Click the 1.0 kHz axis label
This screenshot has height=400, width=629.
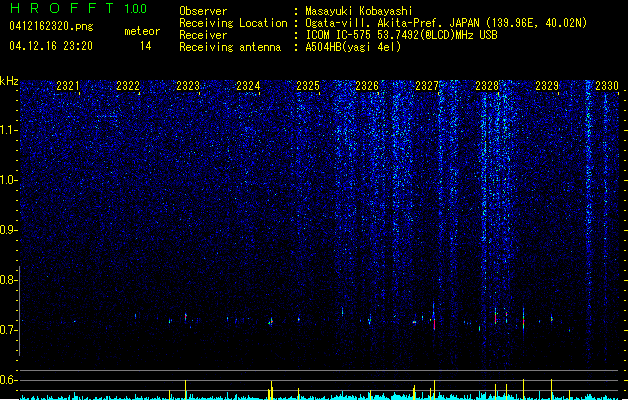point(9,180)
